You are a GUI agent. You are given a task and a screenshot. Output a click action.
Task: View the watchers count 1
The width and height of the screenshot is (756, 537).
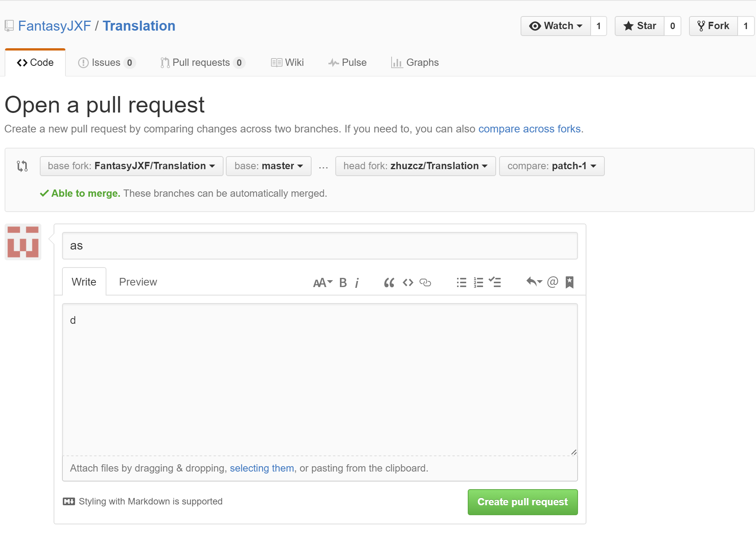pyautogui.click(x=599, y=26)
